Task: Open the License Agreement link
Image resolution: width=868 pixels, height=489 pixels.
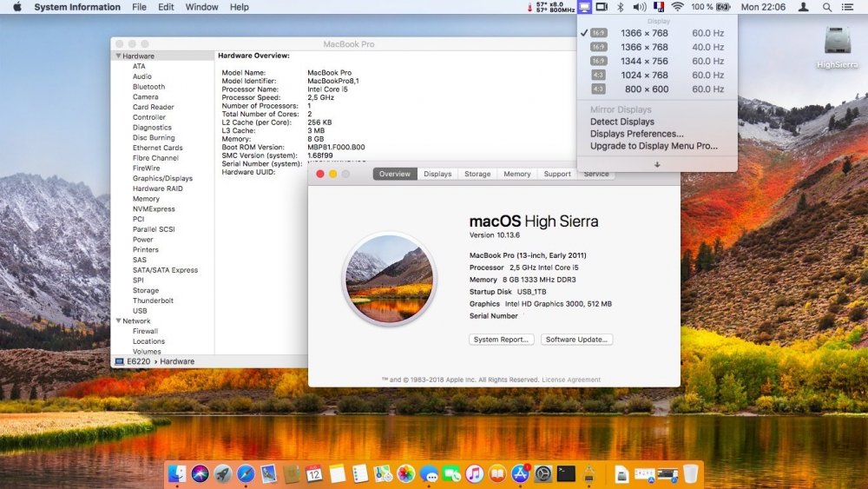Action: tap(571, 380)
